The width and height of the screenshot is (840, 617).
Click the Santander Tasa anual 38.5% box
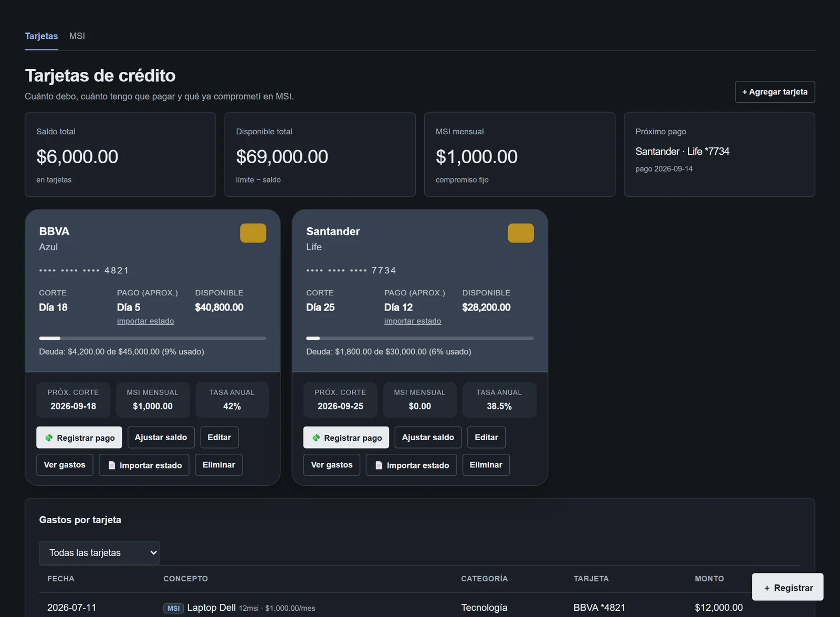(x=499, y=400)
